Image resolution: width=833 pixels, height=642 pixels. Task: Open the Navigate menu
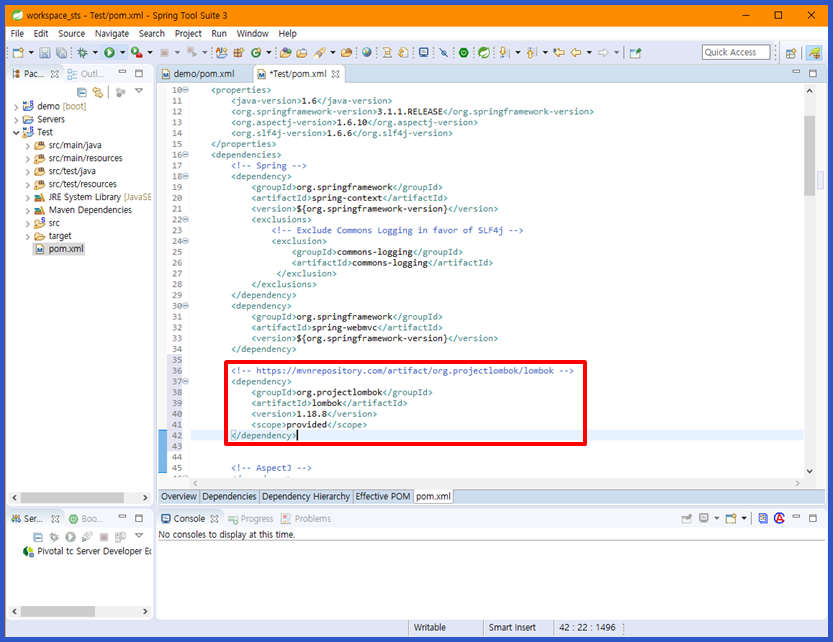112,33
